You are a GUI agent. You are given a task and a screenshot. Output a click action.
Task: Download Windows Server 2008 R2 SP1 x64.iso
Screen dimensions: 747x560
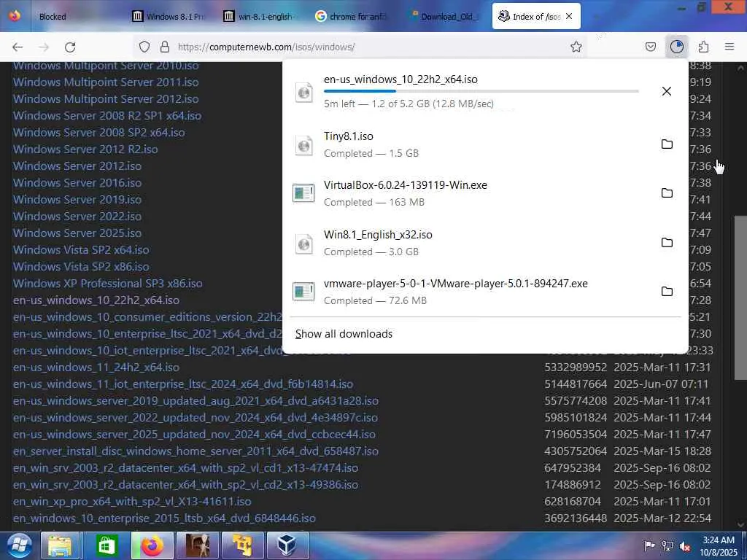107,115
